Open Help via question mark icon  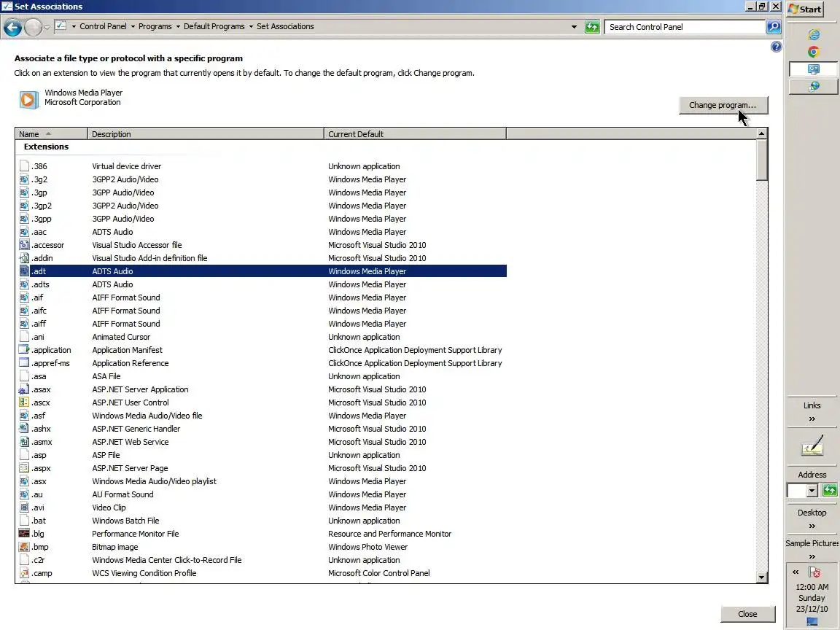click(777, 47)
